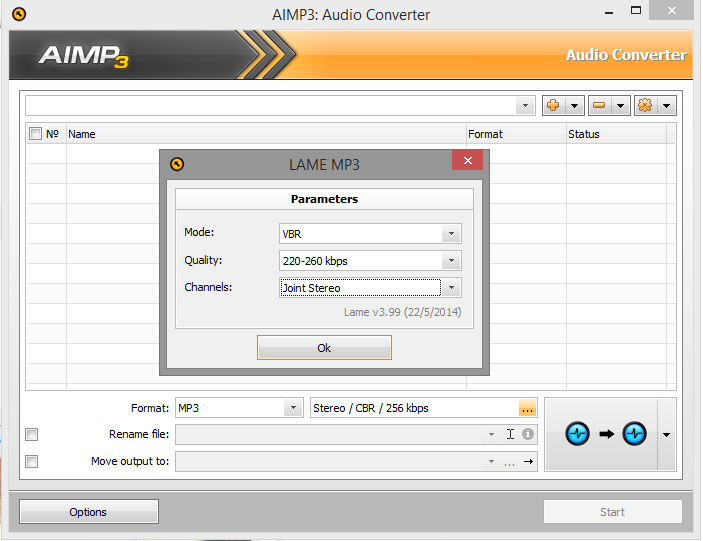The height and width of the screenshot is (541, 703).
Task: Click the arrow icon in Move output to row
Action: [529, 461]
